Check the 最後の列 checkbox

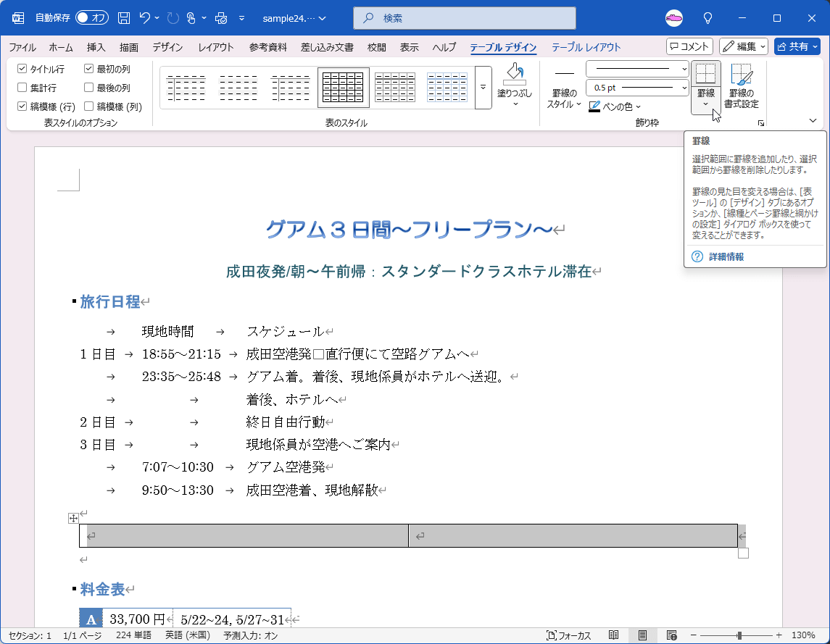(x=89, y=88)
